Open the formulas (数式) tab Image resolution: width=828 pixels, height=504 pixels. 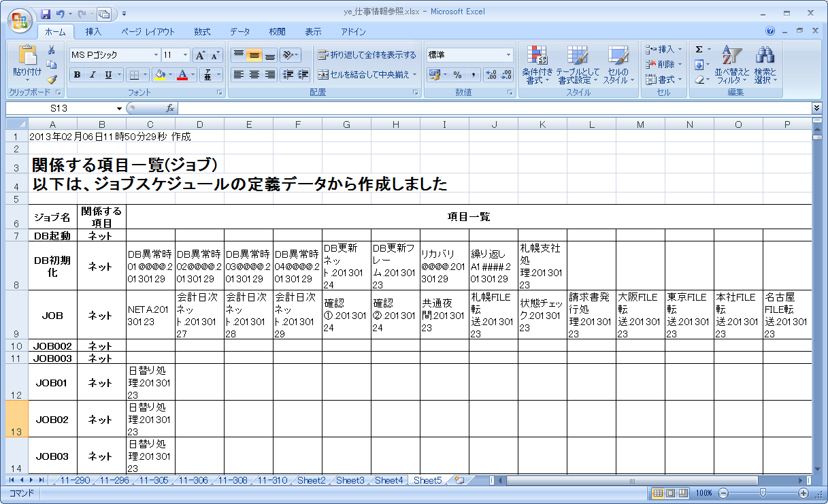(x=202, y=32)
